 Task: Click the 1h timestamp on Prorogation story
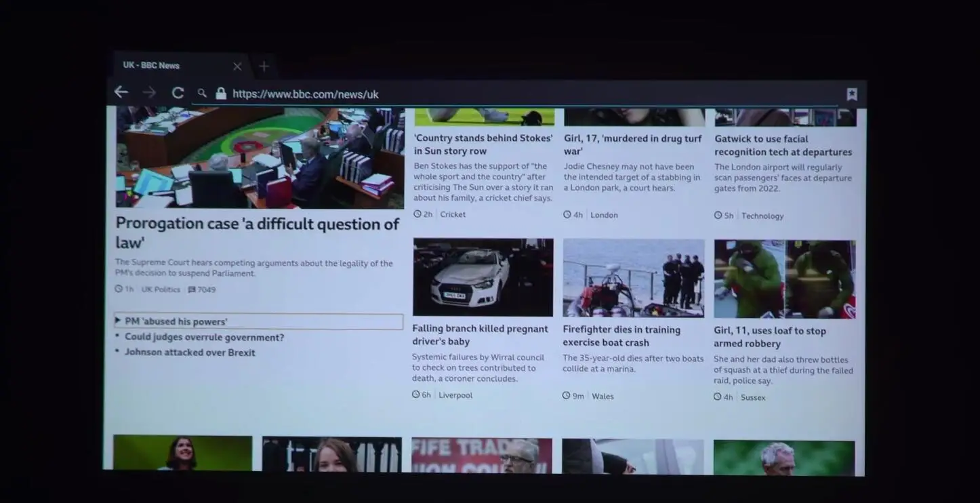click(x=124, y=289)
